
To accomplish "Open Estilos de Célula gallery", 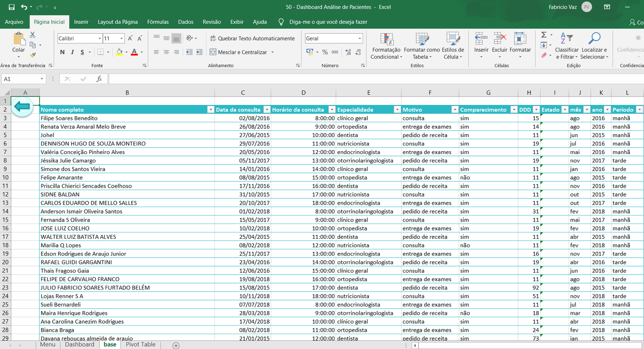I will 453,46.
